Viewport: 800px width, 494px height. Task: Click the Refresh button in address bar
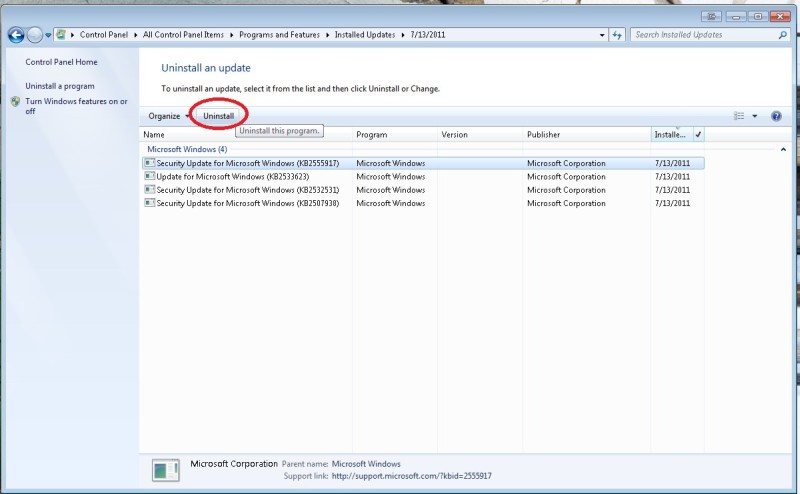pos(617,35)
